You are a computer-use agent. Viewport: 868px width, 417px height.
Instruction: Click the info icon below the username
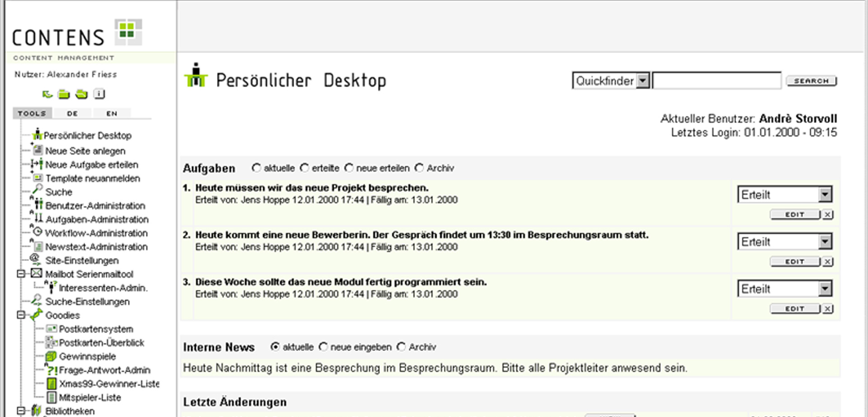click(x=99, y=94)
